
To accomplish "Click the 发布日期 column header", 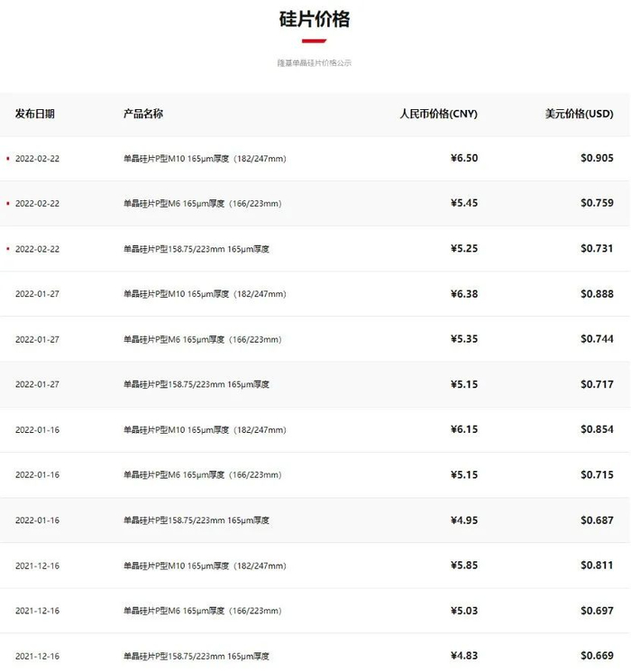I will pos(35,114).
